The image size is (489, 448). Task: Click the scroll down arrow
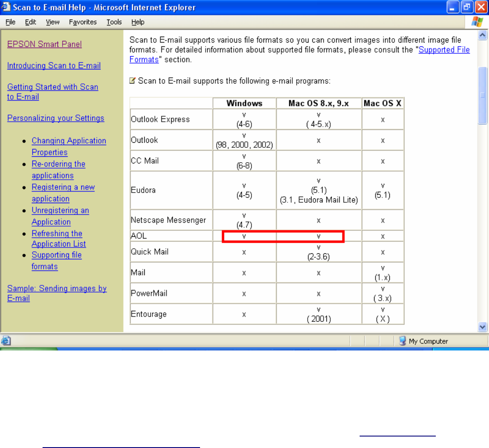pos(483,327)
